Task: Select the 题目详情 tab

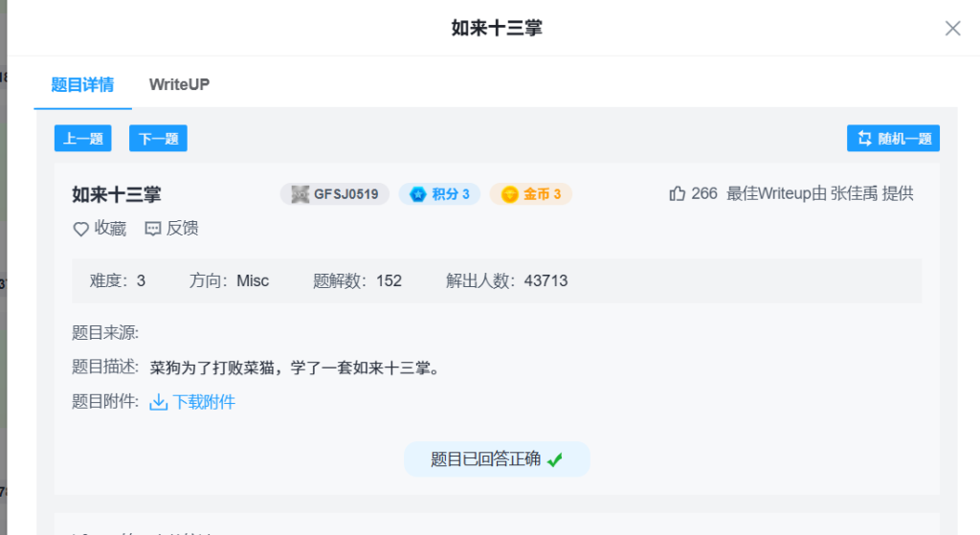Action: pyautogui.click(x=82, y=84)
